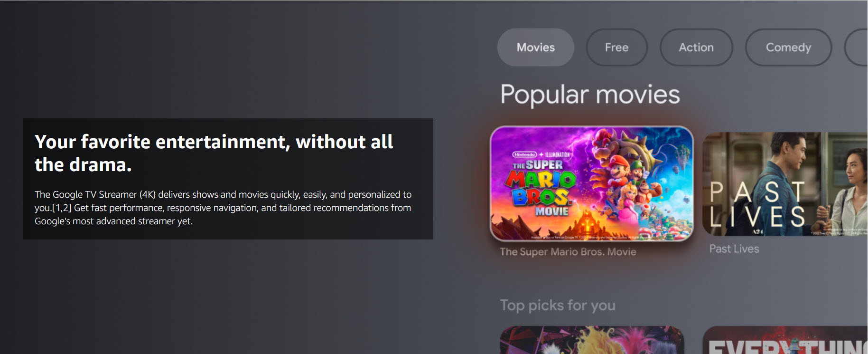Open the Everything movie thumbnail
Image resolution: width=868 pixels, height=354 pixels.
point(785,340)
